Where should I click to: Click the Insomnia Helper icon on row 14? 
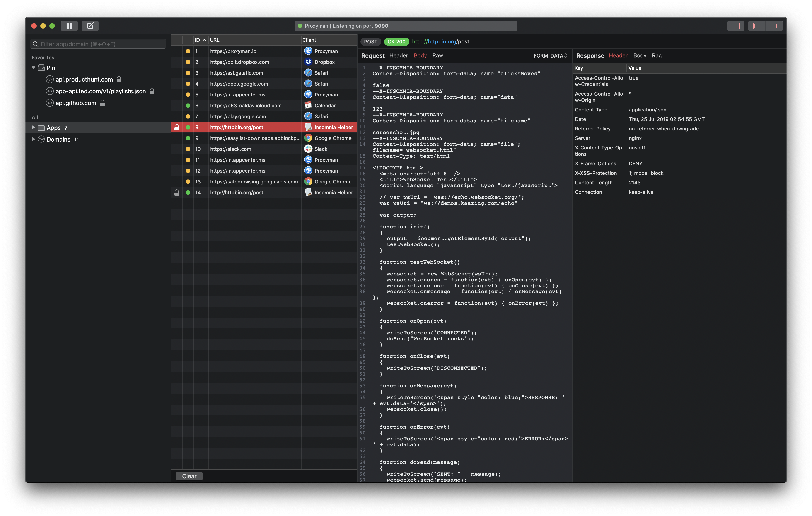pos(309,193)
